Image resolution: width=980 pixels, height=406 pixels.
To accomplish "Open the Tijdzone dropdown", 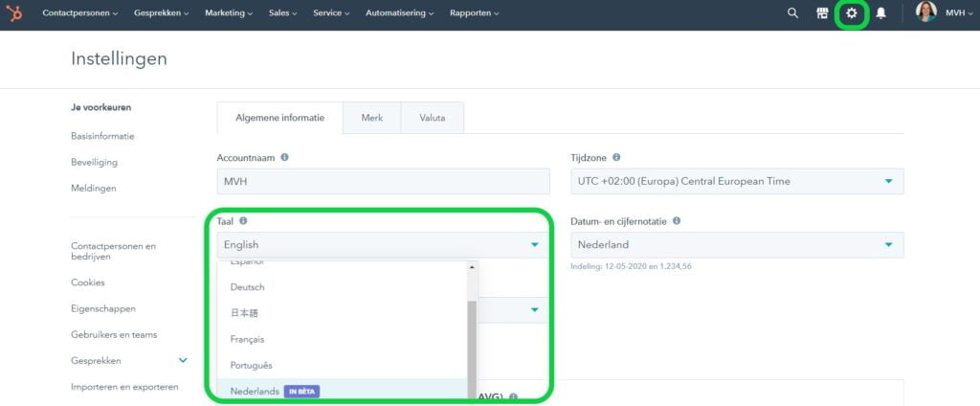I will (x=736, y=181).
